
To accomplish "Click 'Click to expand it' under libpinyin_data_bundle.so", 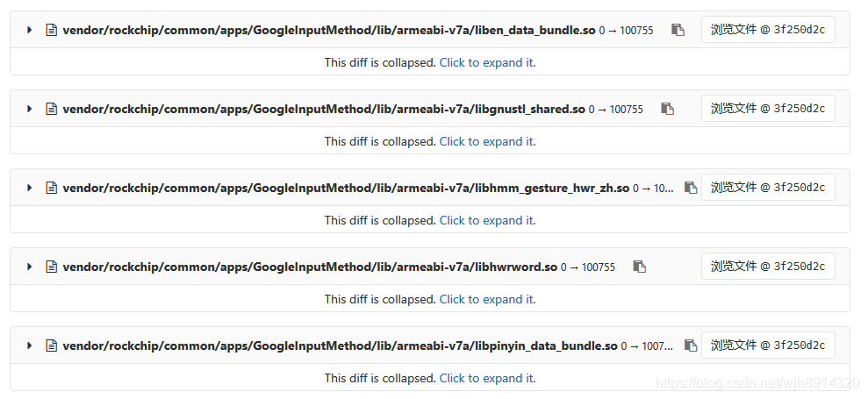I will tap(487, 378).
